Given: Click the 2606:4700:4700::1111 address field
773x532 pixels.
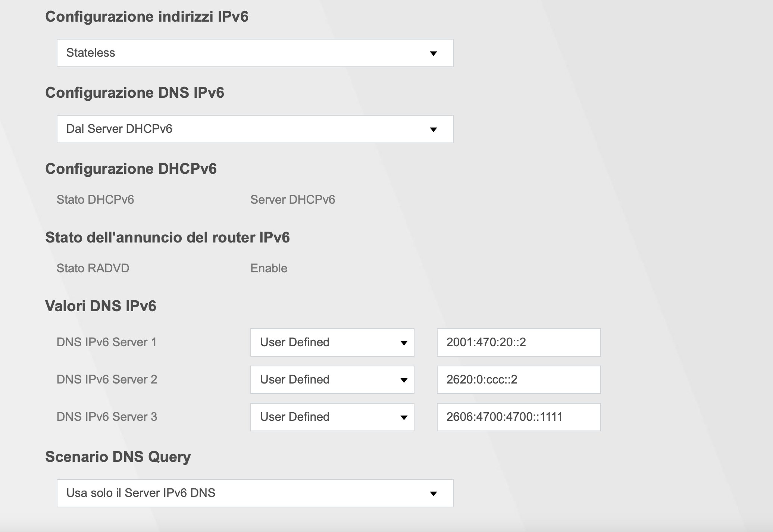Looking at the screenshot, I should (519, 417).
